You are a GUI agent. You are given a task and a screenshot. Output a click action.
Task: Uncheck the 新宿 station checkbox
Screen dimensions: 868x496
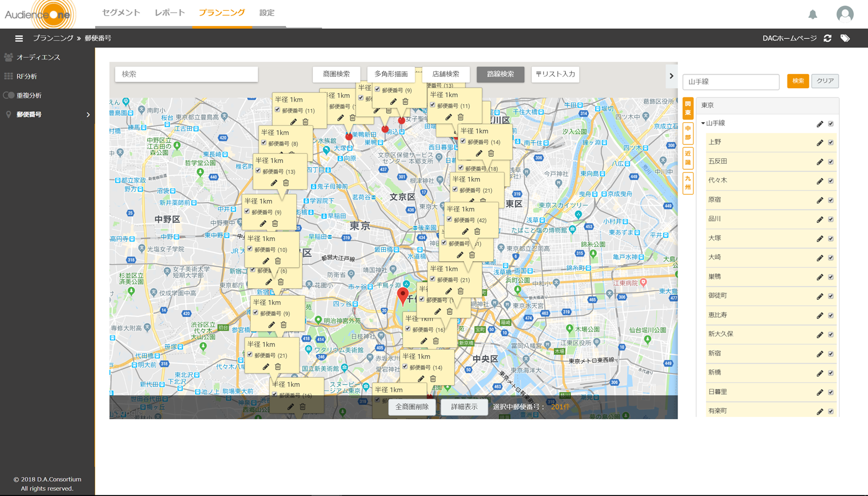831,354
